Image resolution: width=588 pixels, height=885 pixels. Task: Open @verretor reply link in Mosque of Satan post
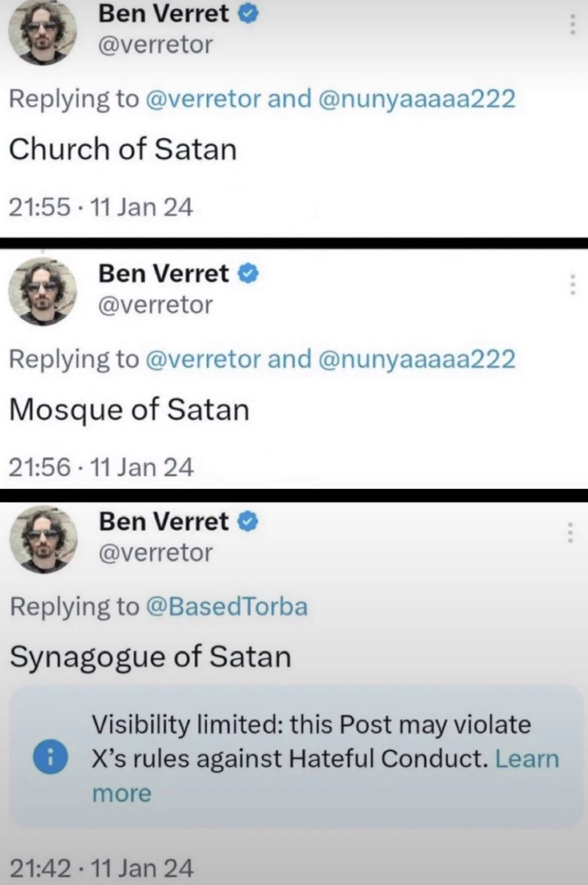click(x=203, y=359)
